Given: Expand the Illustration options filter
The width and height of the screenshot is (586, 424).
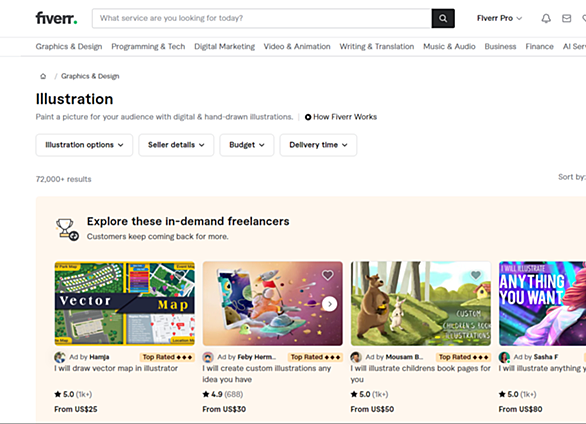Looking at the screenshot, I should tap(84, 145).
